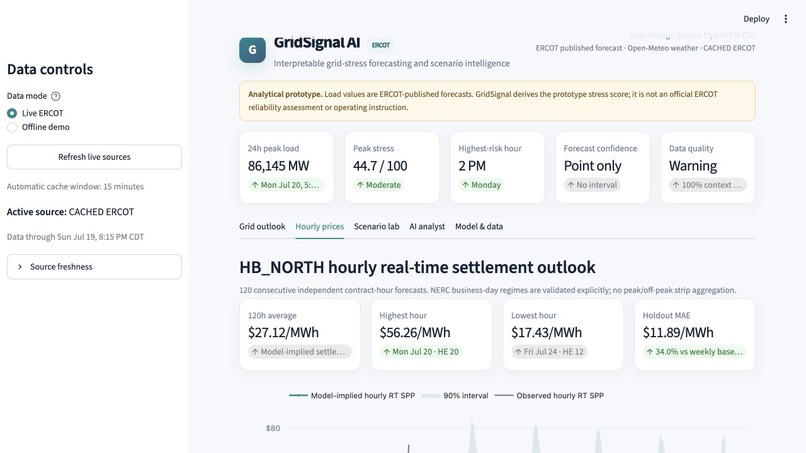Toggle the Observed hourly RT SPP legend entry
This screenshot has height=453, width=806.
pyautogui.click(x=549, y=395)
